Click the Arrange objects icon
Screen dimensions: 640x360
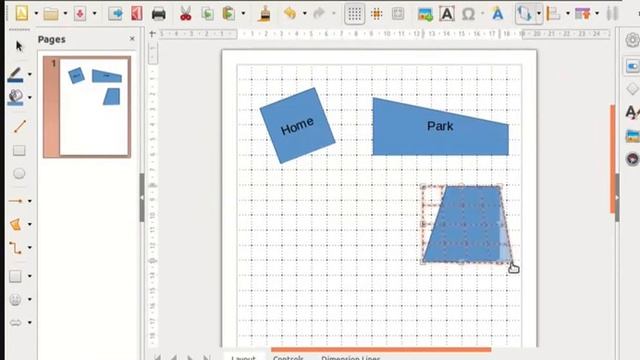click(x=582, y=14)
